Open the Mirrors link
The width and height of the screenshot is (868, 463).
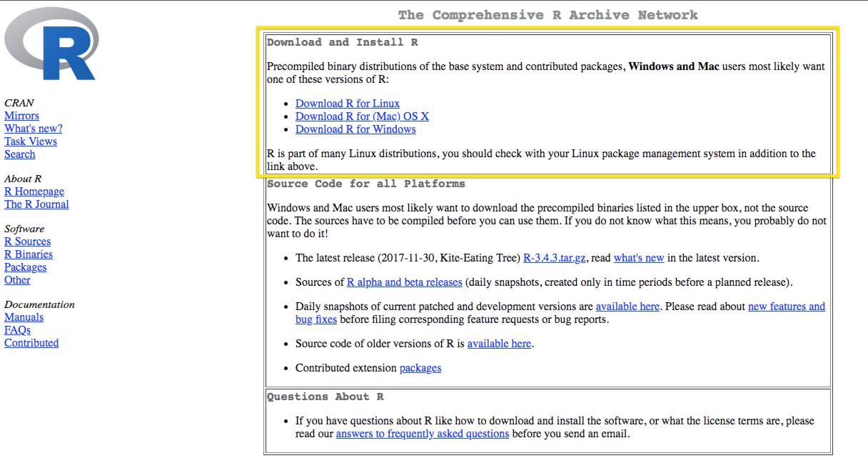[21, 116]
